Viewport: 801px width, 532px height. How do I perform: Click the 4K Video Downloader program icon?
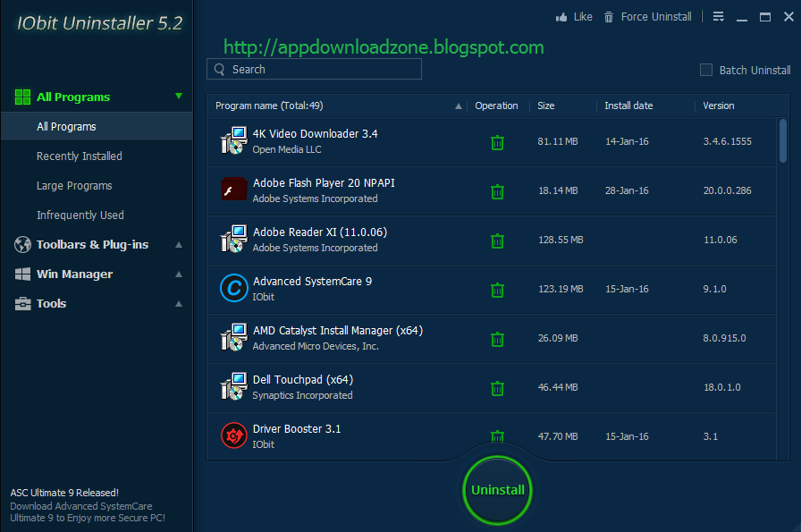[233, 140]
